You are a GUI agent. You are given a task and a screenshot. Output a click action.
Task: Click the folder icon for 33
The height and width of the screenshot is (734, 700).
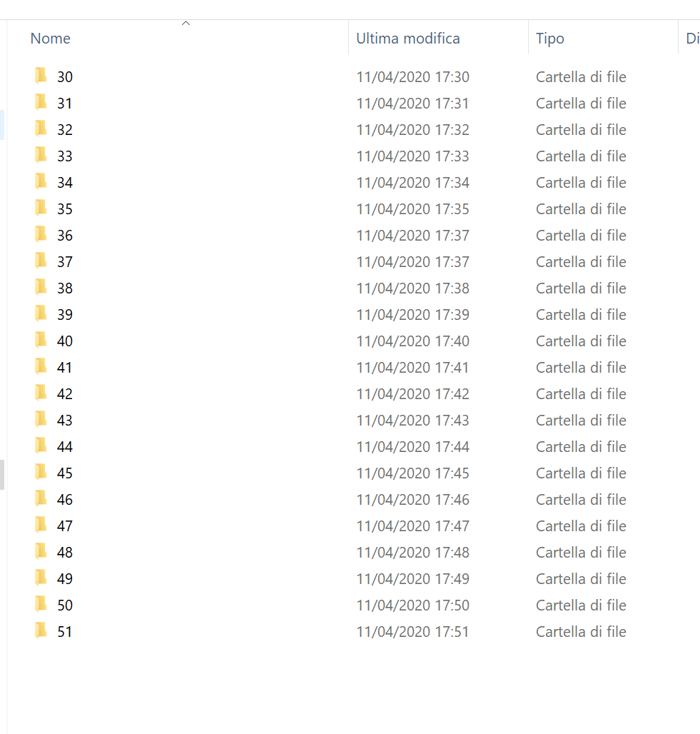(x=41, y=155)
